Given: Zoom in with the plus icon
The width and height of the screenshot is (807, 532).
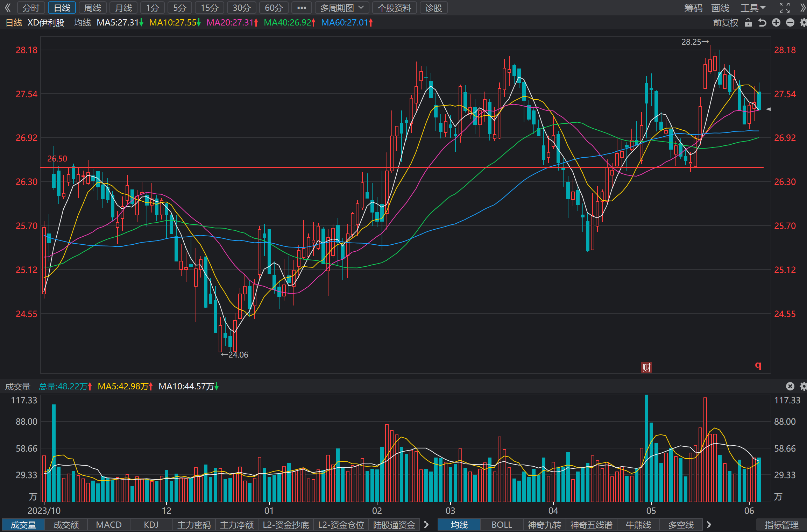Looking at the screenshot, I should click(x=776, y=23).
